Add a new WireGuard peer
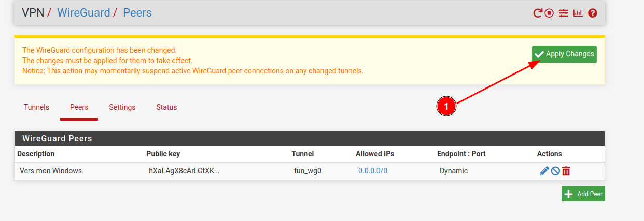Image resolution: width=644 pixels, height=221 pixels. coord(583,194)
